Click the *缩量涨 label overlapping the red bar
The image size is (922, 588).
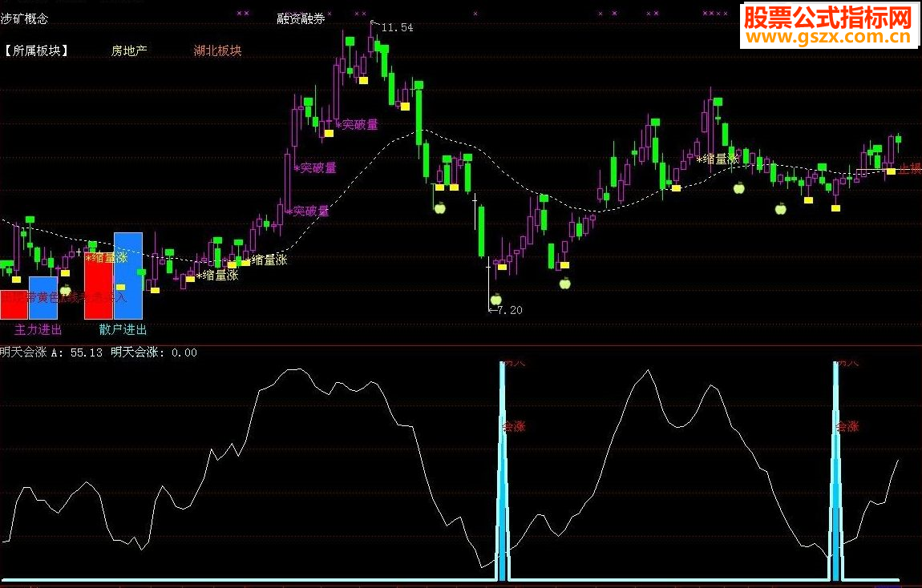tap(107, 257)
